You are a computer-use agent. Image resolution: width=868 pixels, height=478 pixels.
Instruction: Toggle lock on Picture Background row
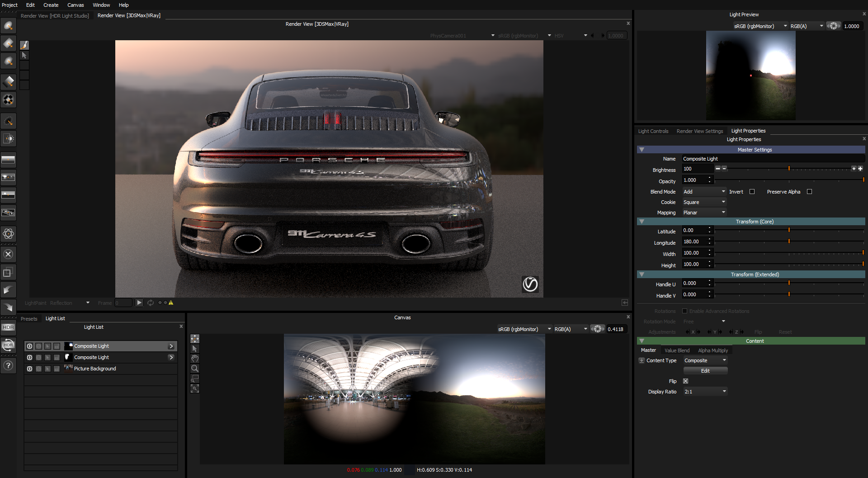[57, 369]
